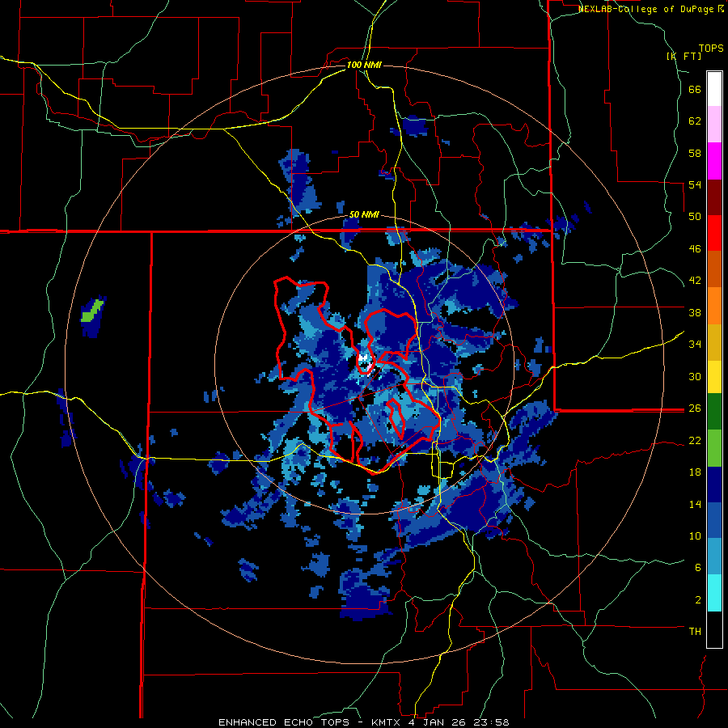Click the "100 NMI" range ring label
Viewport: 728px width, 728px height.
364,65
